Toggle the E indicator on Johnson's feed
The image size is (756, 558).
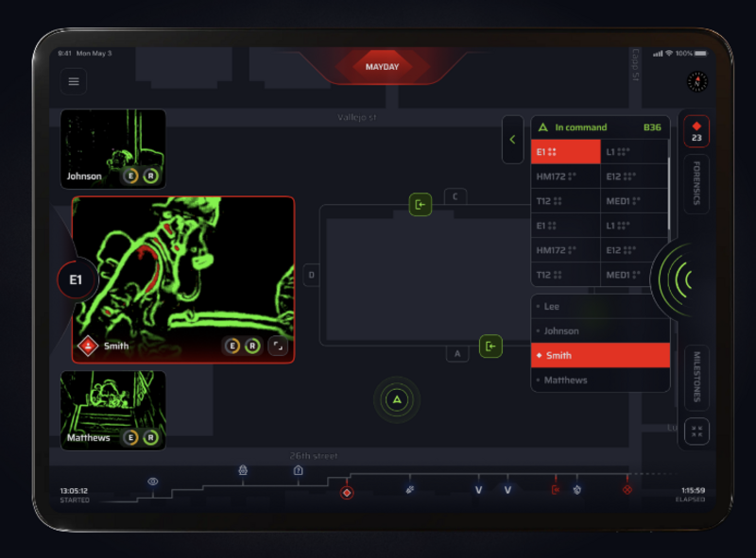click(x=131, y=177)
